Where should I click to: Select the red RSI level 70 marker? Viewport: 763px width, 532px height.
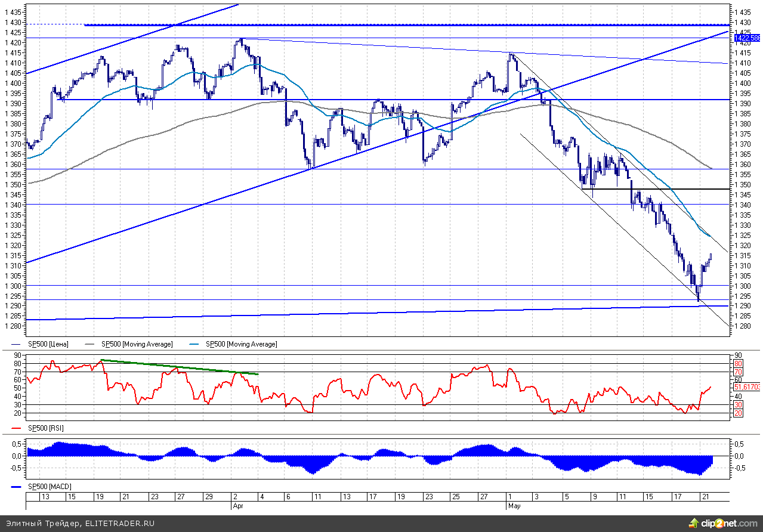737,372
